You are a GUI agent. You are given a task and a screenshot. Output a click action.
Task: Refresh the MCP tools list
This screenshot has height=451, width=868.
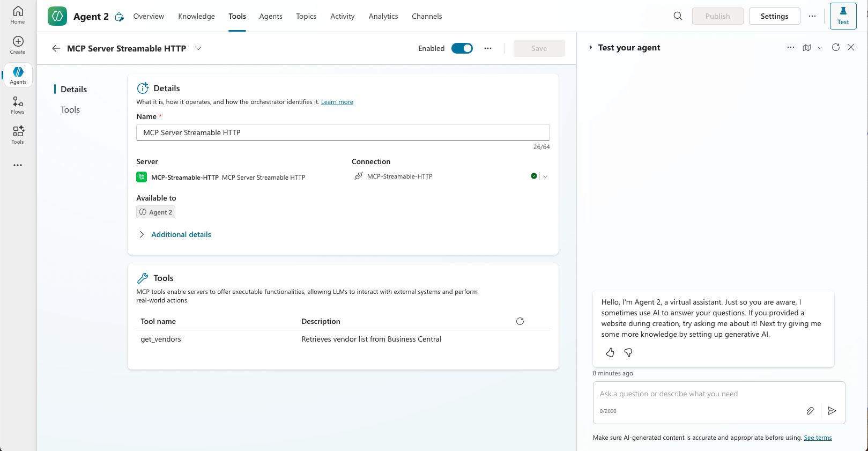coord(520,321)
